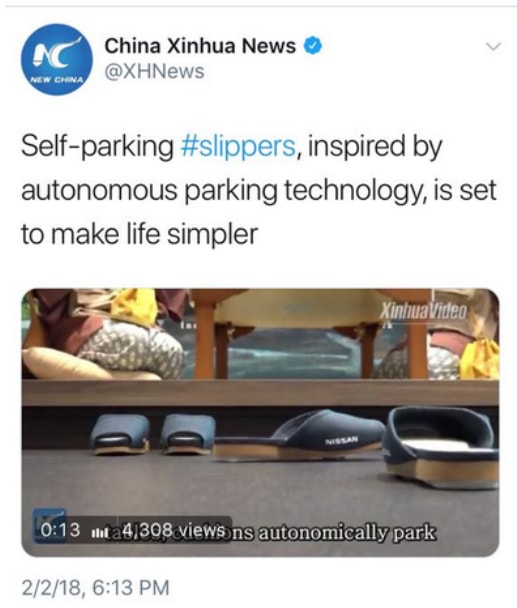Open the @XHNews handle
Screen dimensions: 517x608
pyautogui.click(x=154, y=72)
